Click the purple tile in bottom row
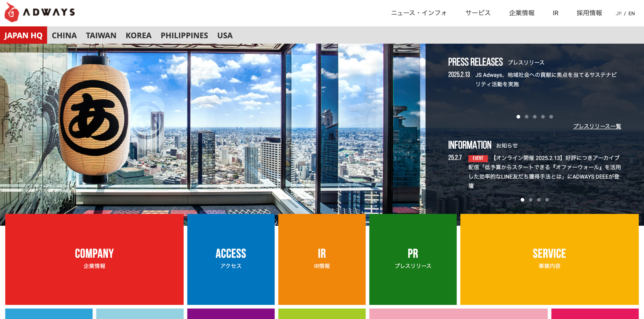 pyautogui.click(x=231, y=314)
